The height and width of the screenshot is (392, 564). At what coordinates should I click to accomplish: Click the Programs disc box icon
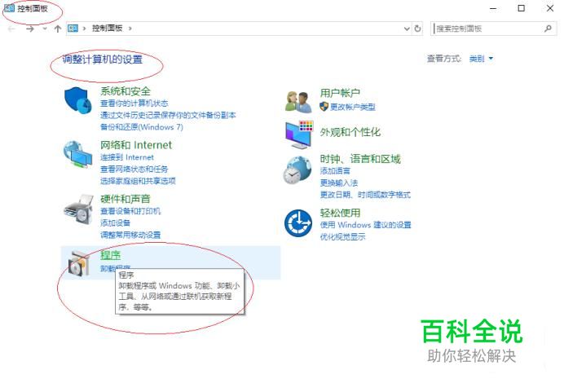tap(78, 263)
